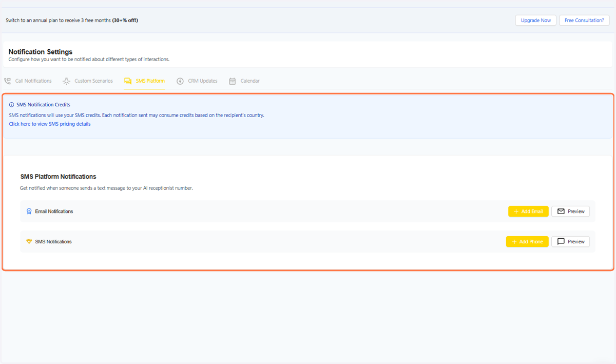Click the SMS Notification Credits heading

coord(43,105)
